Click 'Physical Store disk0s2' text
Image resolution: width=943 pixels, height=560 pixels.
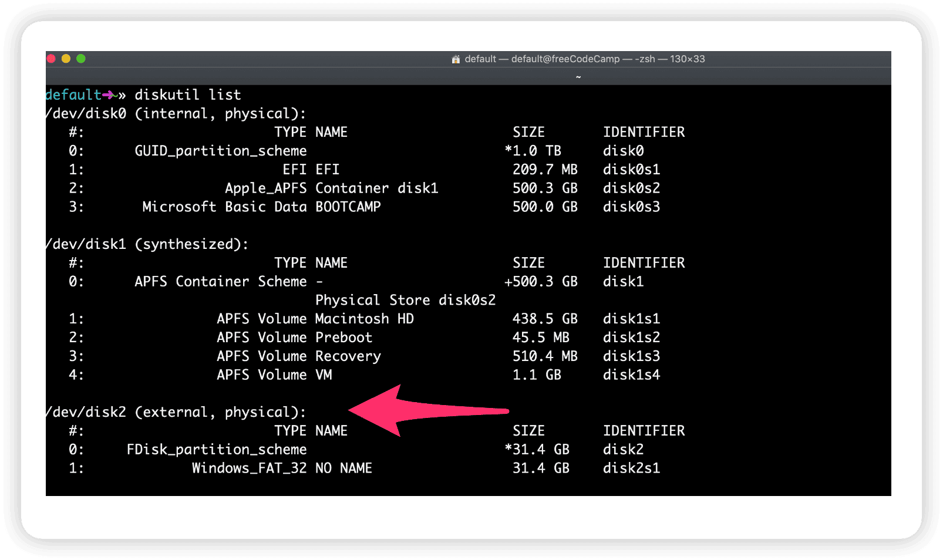406,301
